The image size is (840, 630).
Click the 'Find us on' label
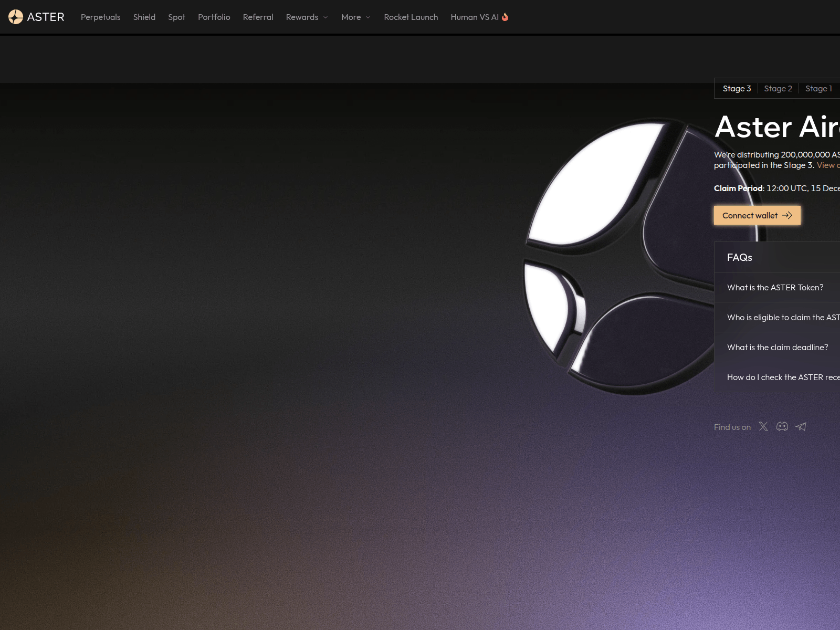pos(732,427)
